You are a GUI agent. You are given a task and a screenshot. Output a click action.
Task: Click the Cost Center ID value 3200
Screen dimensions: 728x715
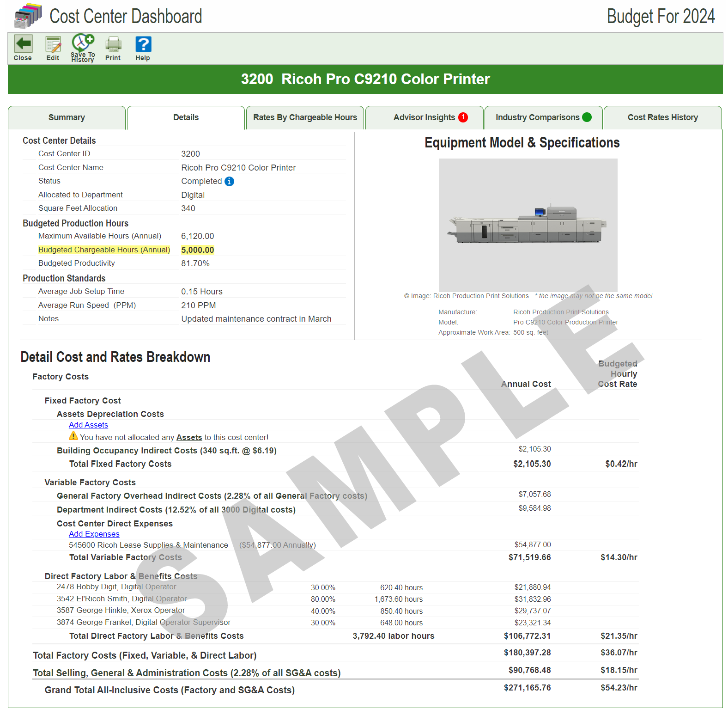[x=190, y=154]
